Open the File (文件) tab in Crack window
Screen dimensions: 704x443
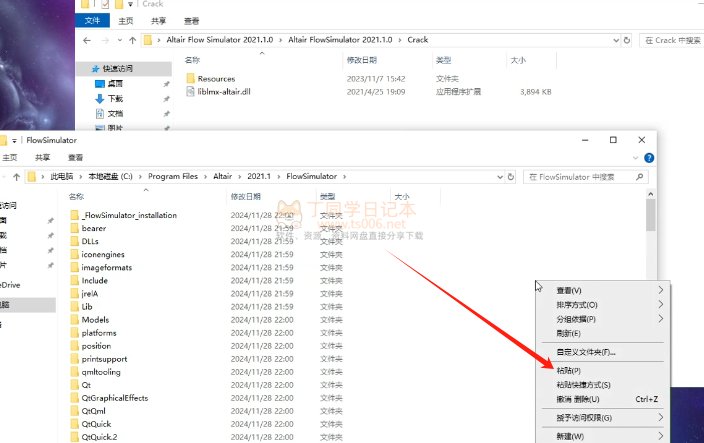[92, 19]
